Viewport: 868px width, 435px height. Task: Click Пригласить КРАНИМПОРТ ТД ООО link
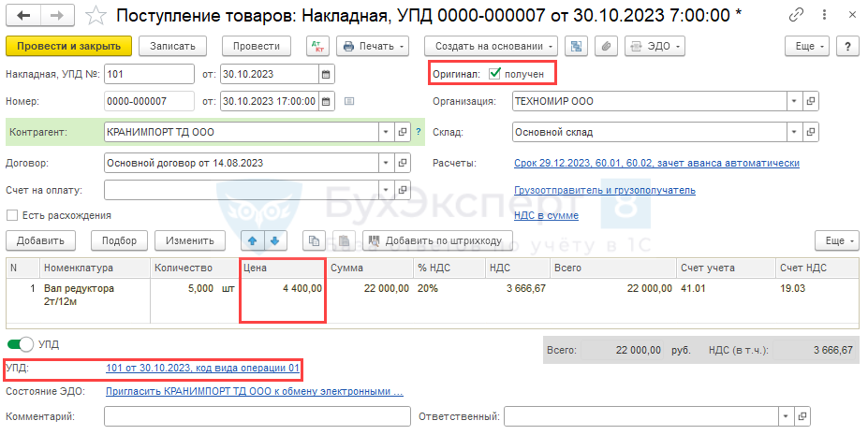(x=255, y=391)
